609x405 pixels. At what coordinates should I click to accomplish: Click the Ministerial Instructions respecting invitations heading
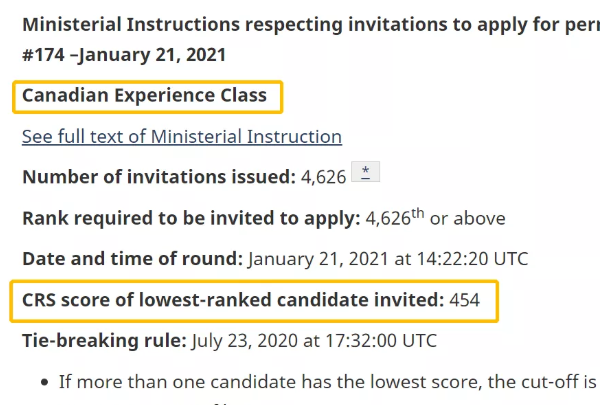(300, 22)
